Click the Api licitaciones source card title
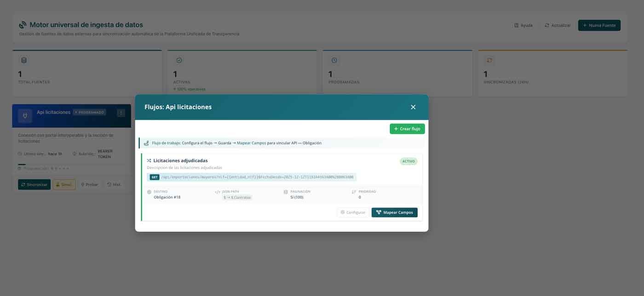 53,112
